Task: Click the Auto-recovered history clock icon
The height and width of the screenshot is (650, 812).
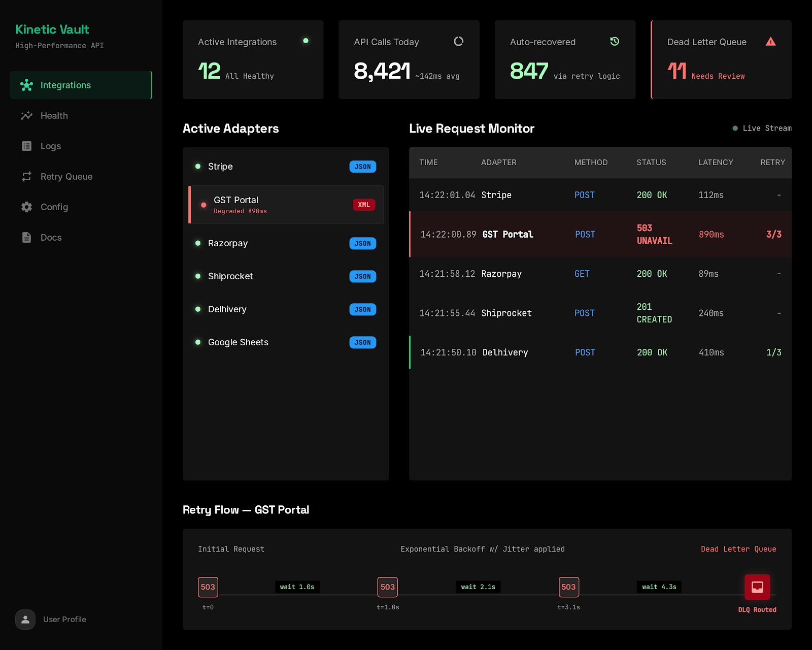Action: click(615, 41)
